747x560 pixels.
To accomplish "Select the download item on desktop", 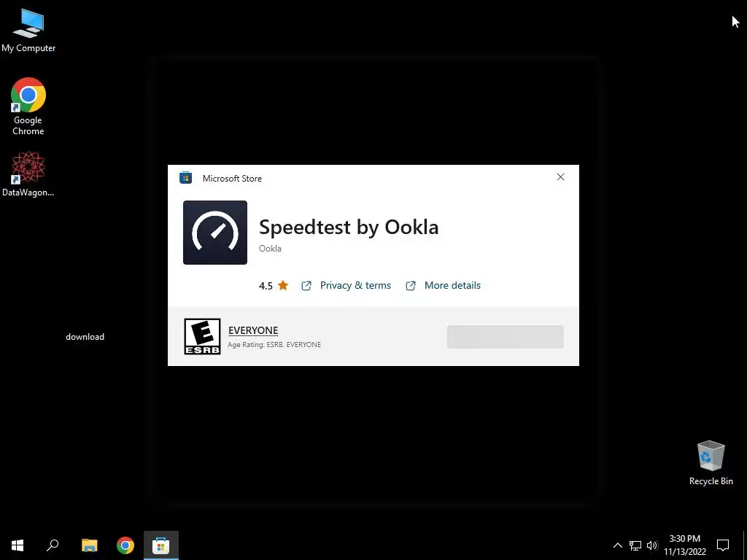I will (85, 337).
